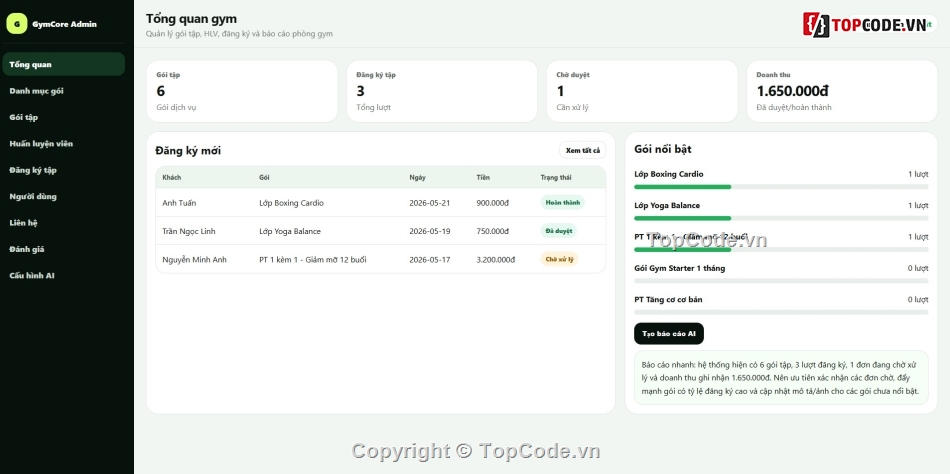Click the Gói column header
This screenshot has width=950, height=474.
264,178
